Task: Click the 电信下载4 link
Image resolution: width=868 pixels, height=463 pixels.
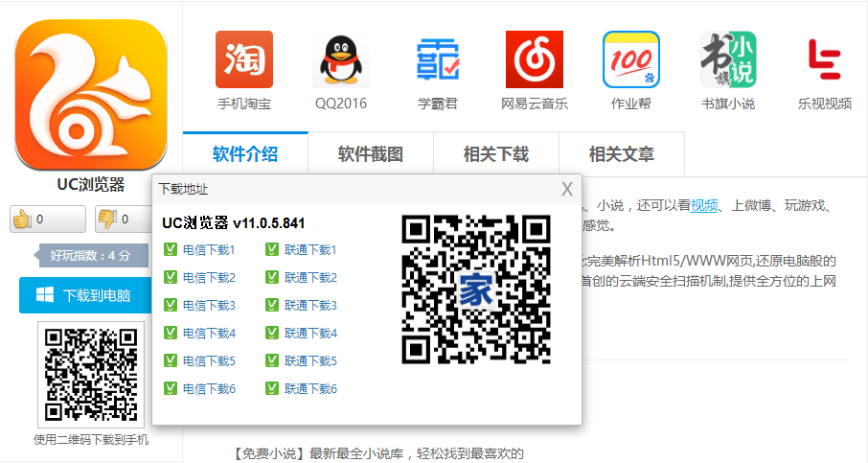Action: pos(209,333)
